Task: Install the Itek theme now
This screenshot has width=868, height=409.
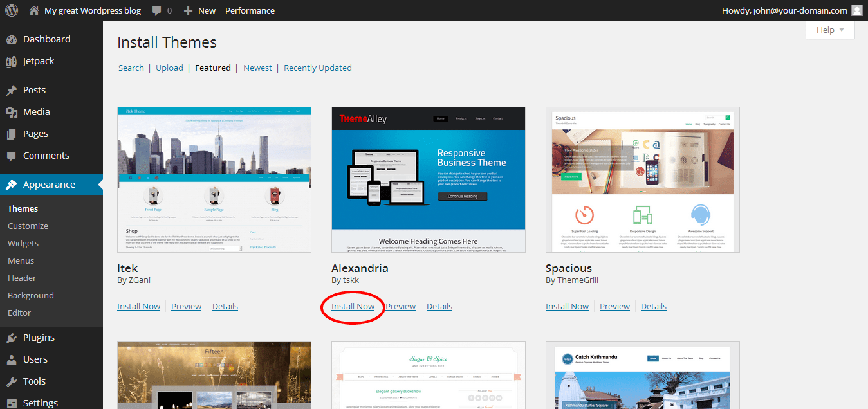Action: pyautogui.click(x=138, y=306)
